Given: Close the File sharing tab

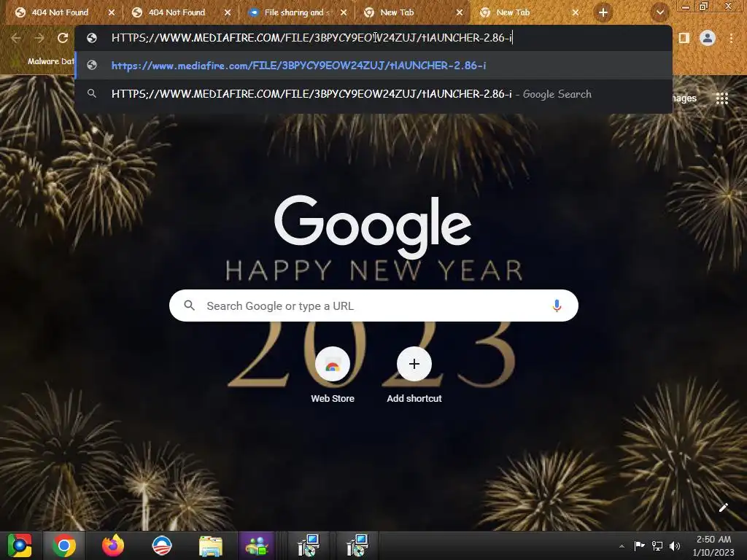Looking at the screenshot, I should [x=344, y=13].
